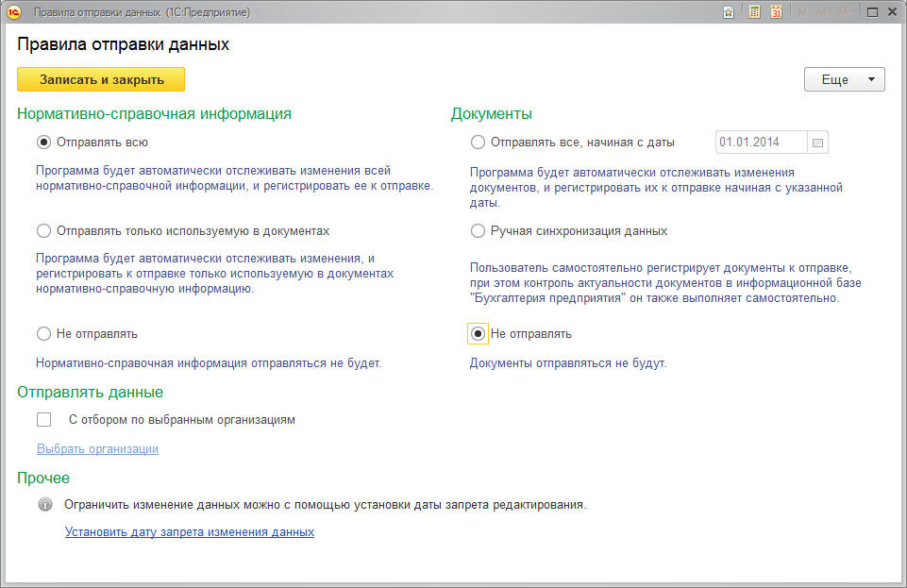Select 'Отправлять все, начиная с даты' option
This screenshot has height=588, width=907.
pyautogui.click(x=478, y=143)
